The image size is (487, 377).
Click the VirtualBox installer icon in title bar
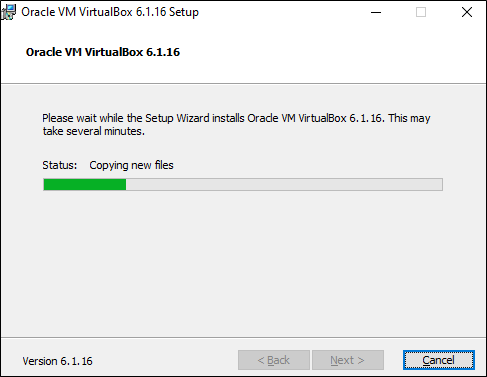click(9, 12)
